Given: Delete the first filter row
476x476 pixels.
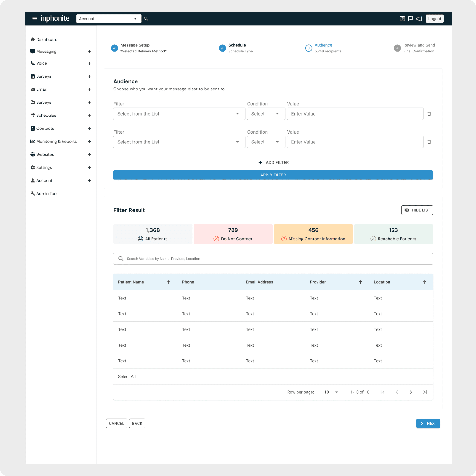Looking at the screenshot, I should coord(429,114).
